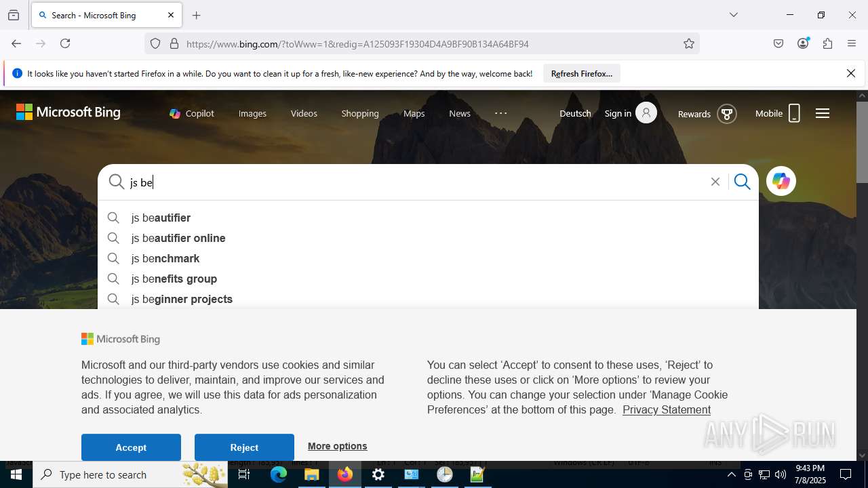868x488 pixels.
Task: Select suggestion "js beginner projects"
Action: point(428,299)
